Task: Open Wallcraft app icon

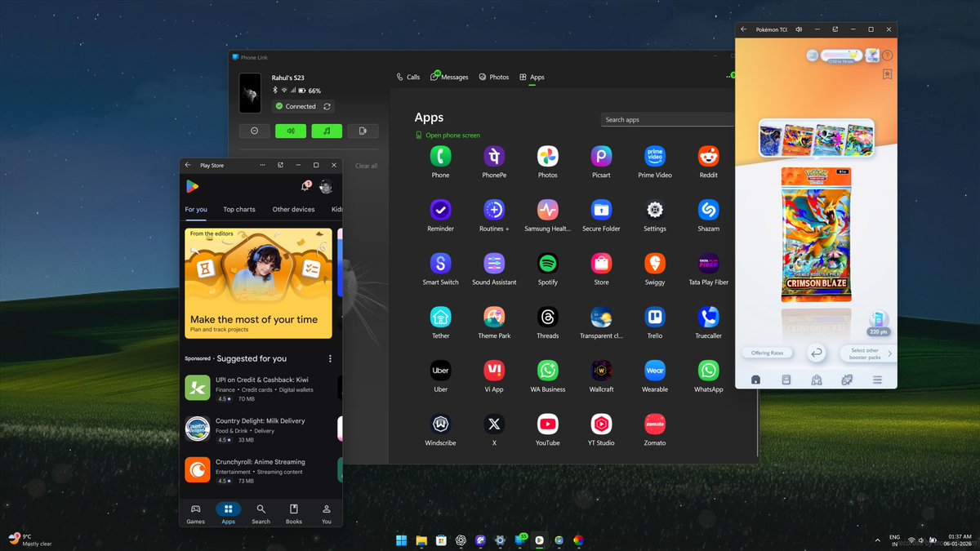Action: [601, 371]
